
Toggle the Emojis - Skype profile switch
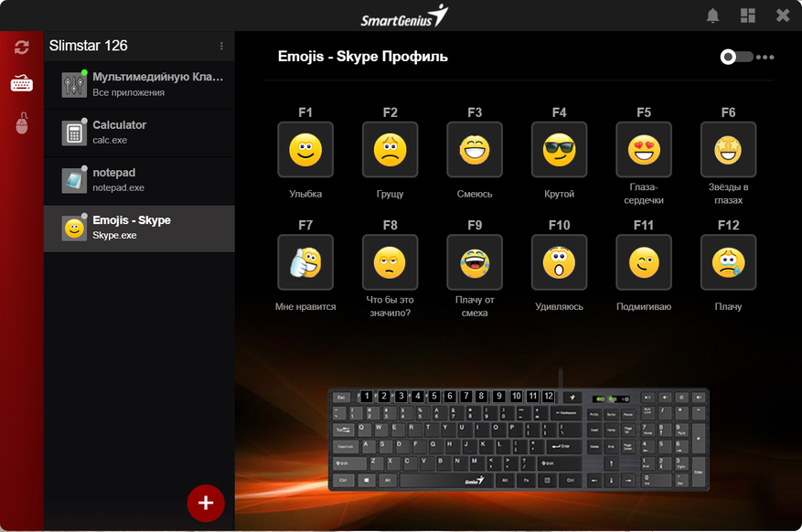tap(735, 57)
